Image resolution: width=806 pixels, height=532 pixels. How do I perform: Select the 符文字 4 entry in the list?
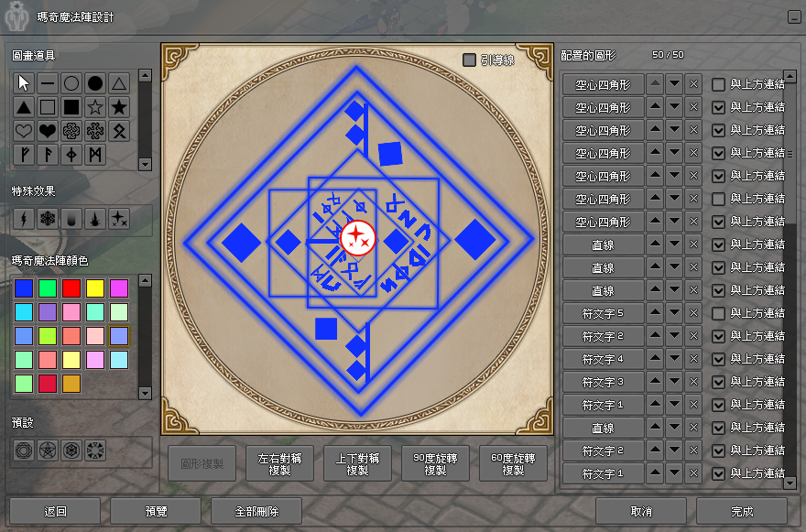[603, 359]
